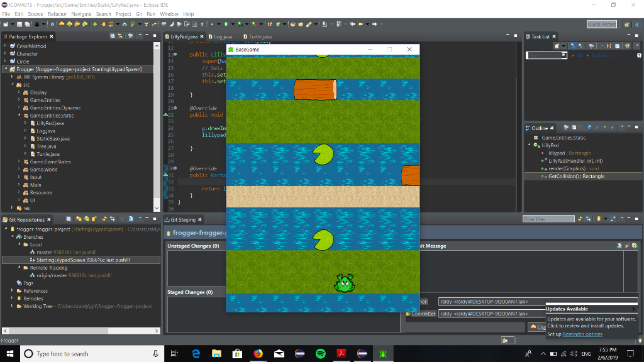644x362 pixels.
Task: Click the green Run button in the toolbar
Action: point(226,25)
